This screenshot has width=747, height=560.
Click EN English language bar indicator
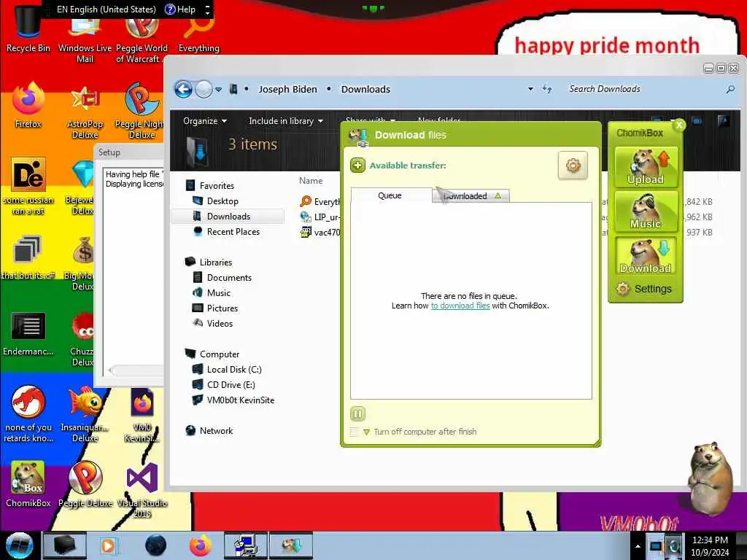pyautogui.click(x=106, y=9)
